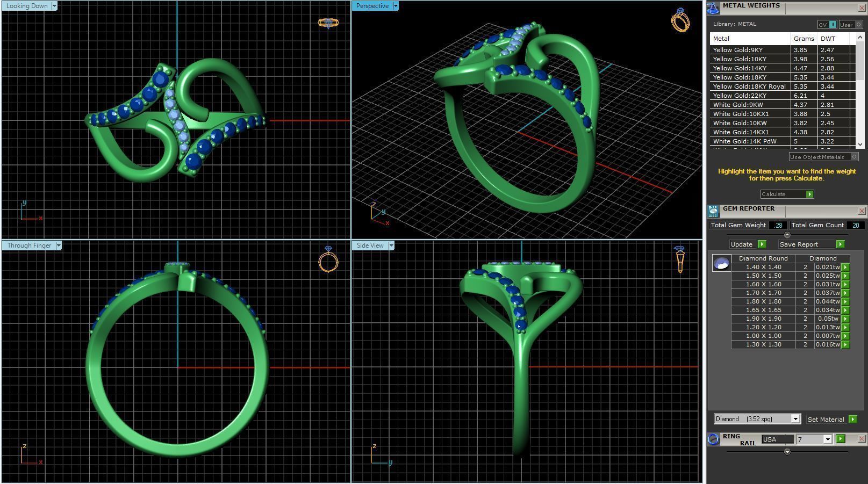Click green arrow for 1.70 X 1.70 row

[845, 293]
